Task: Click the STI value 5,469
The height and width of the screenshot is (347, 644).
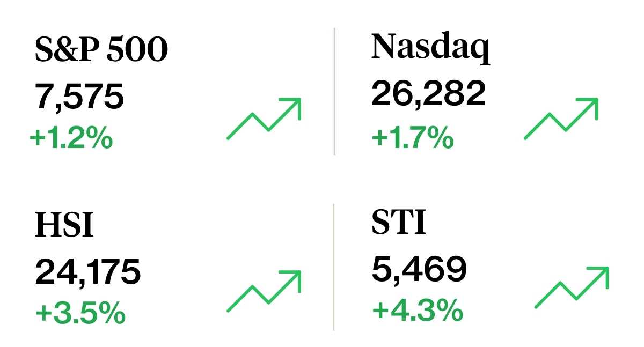Action: 419,269
